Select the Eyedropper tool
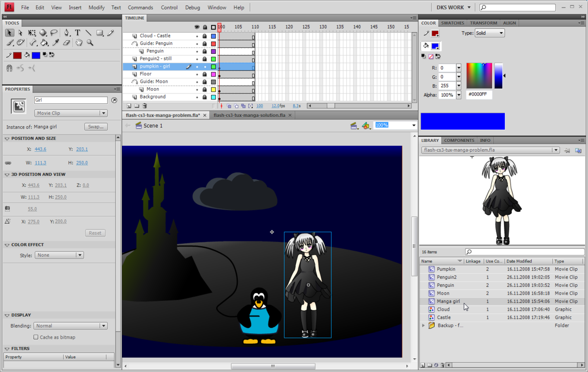The width and height of the screenshot is (588, 372). pos(55,43)
